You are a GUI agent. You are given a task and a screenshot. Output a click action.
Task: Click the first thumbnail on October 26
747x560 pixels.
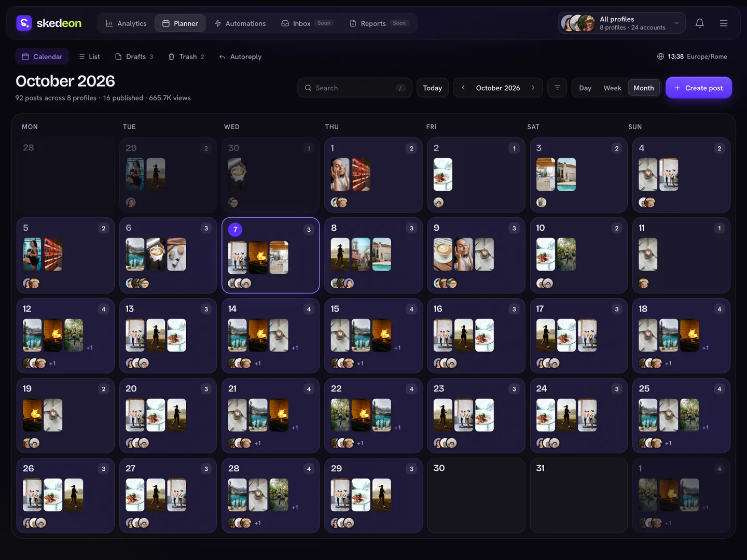click(32, 495)
